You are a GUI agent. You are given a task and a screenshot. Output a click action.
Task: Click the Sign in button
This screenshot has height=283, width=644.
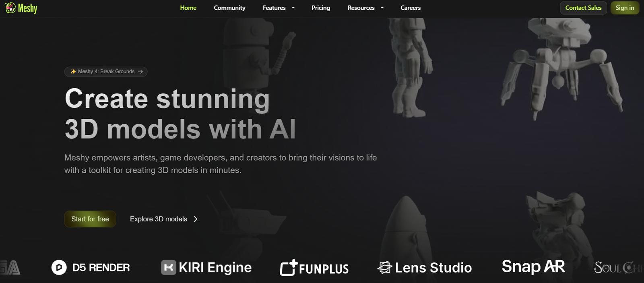coord(624,8)
